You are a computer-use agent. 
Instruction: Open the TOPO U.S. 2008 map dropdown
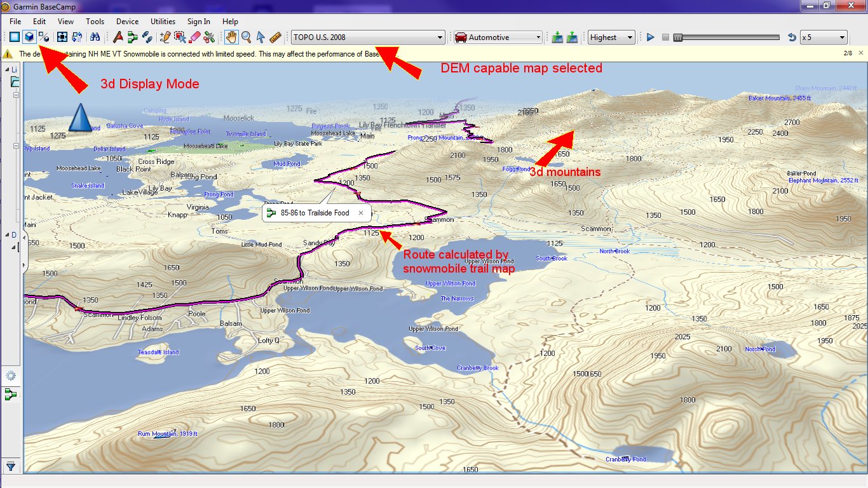[x=368, y=37]
